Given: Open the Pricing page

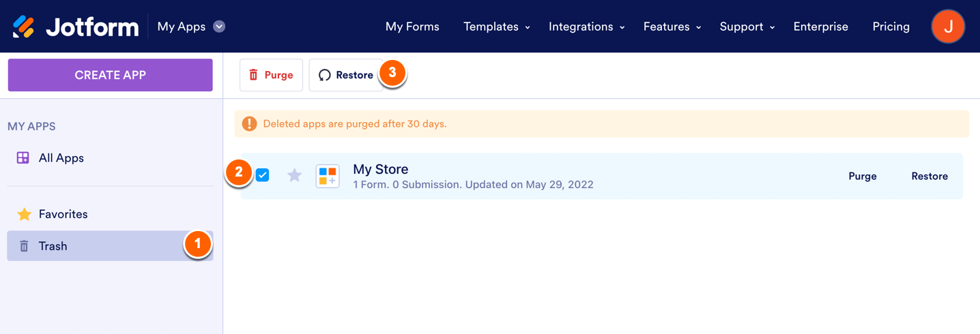Looking at the screenshot, I should (891, 27).
